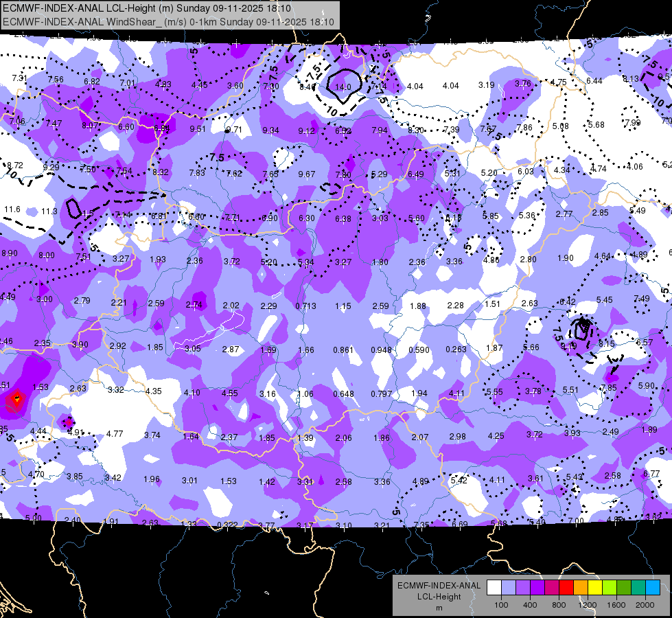Click the legend tick label 1600
The image size is (672, 618).
click(616, 605)
